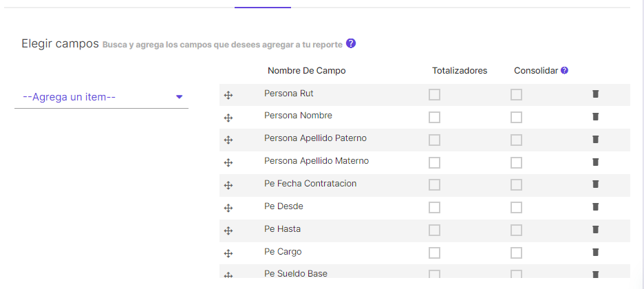644x289 pixels.
Task: Click the move handle next to Persona Rut
Action: pyautogui.click(x=228, y=95)
